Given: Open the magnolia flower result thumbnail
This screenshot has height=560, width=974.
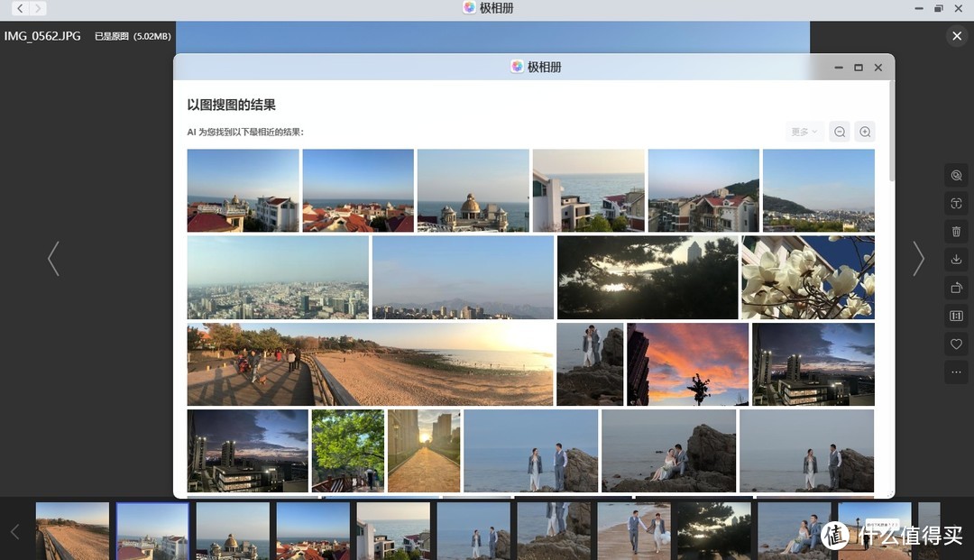Looking at the screenshot, I should (807, 277).
